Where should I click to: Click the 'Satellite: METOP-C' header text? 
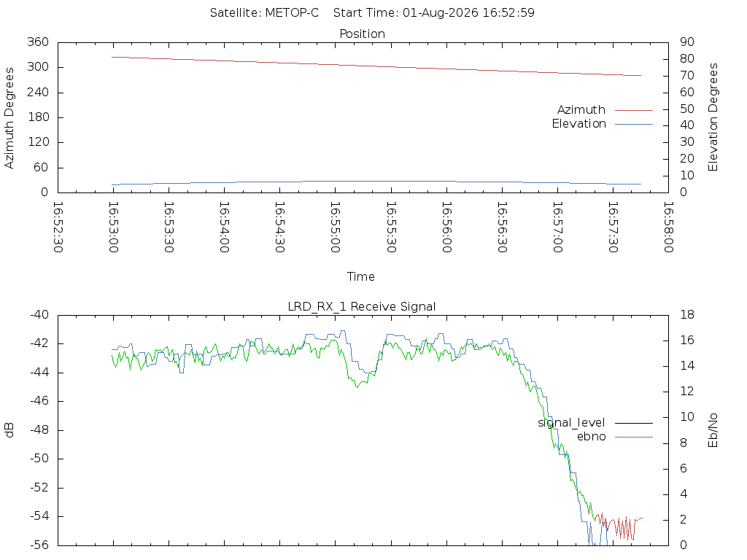264,12
